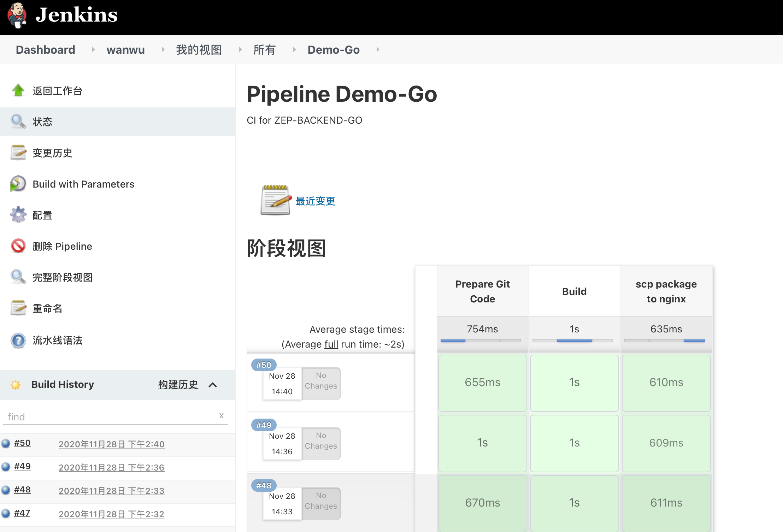
Task: Click No Changes for the Nov 28 14:33 run
Action: [x=321, y=504]
